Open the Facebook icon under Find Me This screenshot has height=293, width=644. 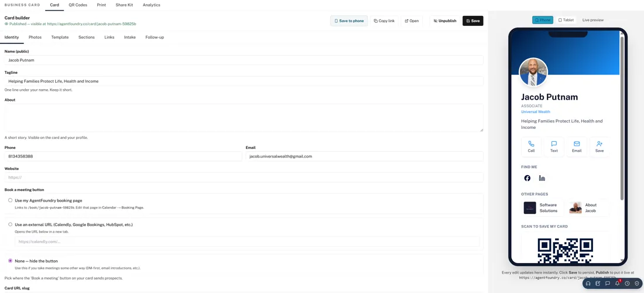pos(527,178)
